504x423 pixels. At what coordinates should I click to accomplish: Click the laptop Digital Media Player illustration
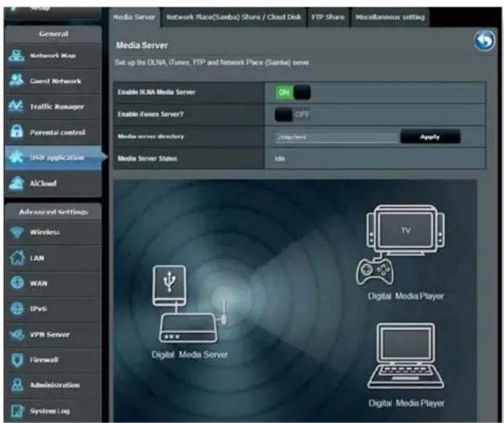point(406,356)
